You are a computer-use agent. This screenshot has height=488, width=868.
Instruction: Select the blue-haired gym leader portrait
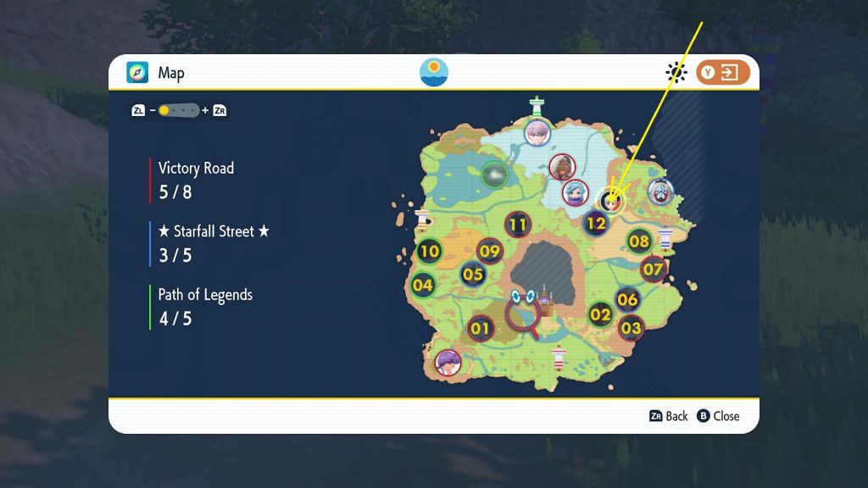pos(576,192)
